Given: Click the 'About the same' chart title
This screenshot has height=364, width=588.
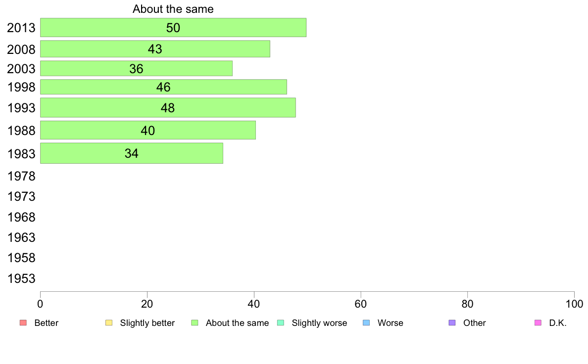Looking at the screenshot, I should tap(173, 9).
